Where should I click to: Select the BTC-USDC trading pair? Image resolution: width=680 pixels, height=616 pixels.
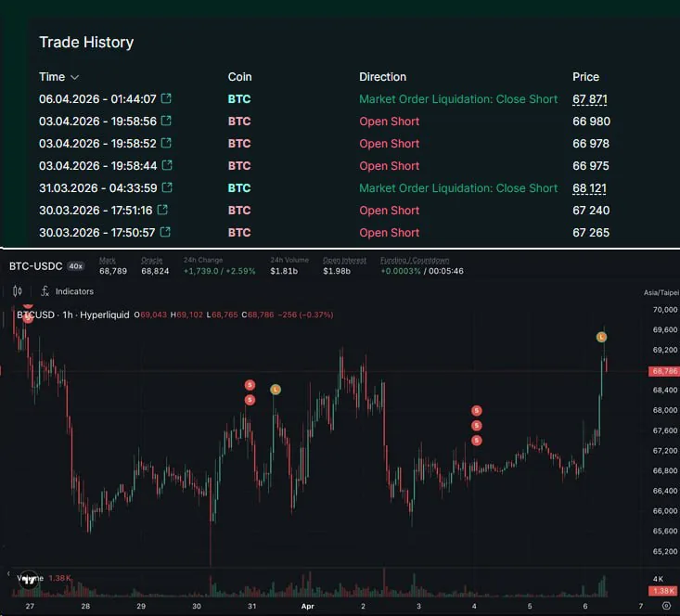[x=35, y=266]
